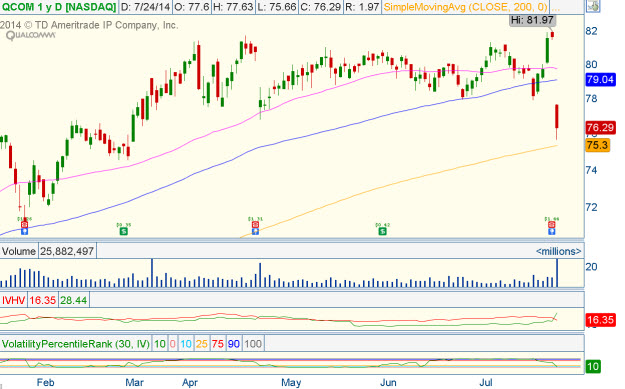Image resolution: width=625 pixels, height=389 pixels.
Task: Click the D: 7/24/14 date field
Action: pyautogui.click(x=145, y=7)
